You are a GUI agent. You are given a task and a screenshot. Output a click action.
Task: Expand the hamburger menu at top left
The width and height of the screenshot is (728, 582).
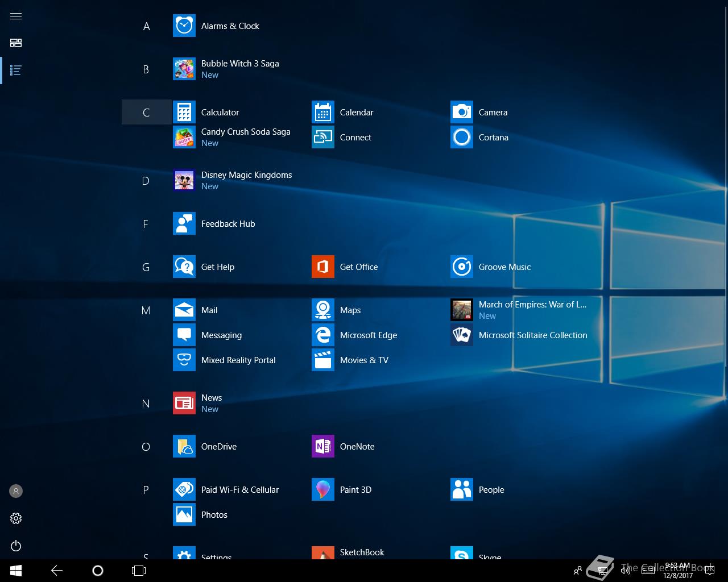pyautogui.click(x=16, y=16)
